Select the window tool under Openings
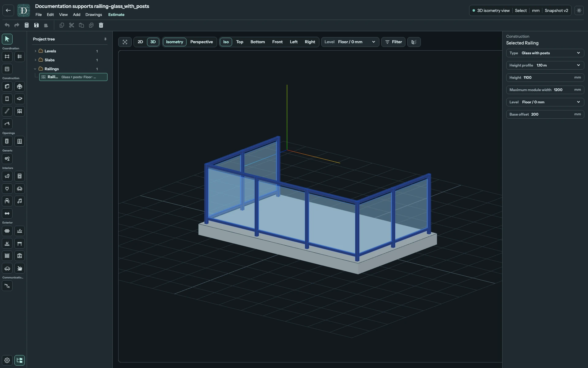This screenshot has height=368, width=588. click(x=20, y=141)
